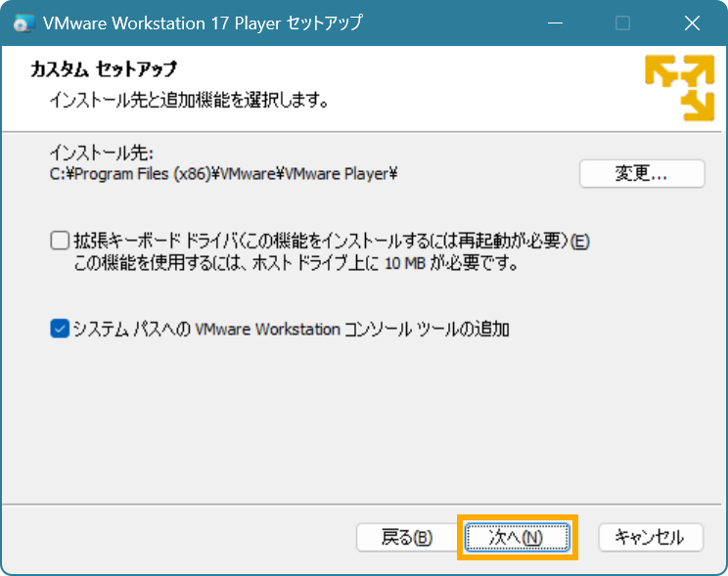Click the VMware installer icon in title bar
728x576 pixels.
pyautogui.click(x=23, y=23)
